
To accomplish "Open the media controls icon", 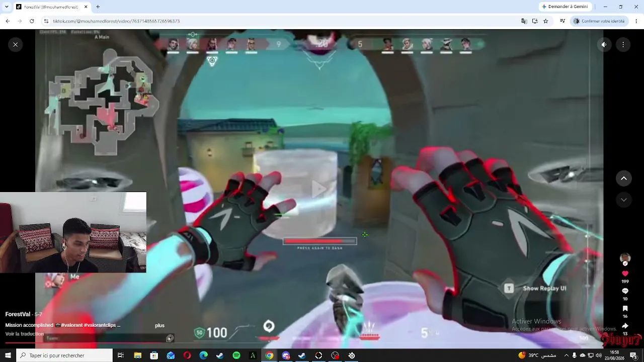I will (562, 21).
